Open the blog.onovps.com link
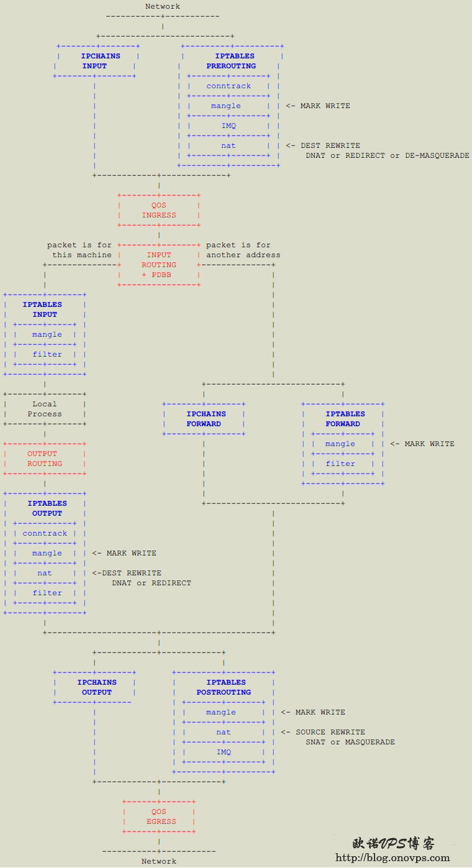The image size is (472, 868). pos(393,857)
